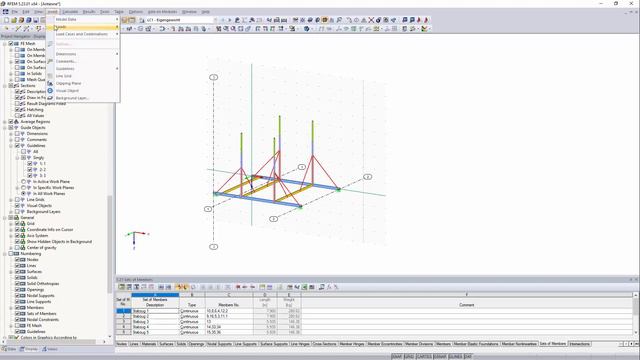The height and width of the screenshot is (360, 640).
Task: Toggle Nodal Supports numbering checkbox
Action: click(17, 296)
